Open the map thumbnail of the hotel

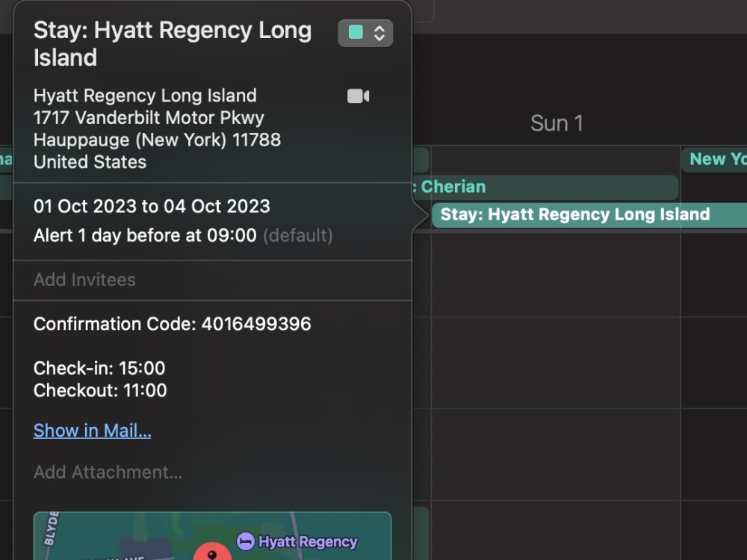212,535
